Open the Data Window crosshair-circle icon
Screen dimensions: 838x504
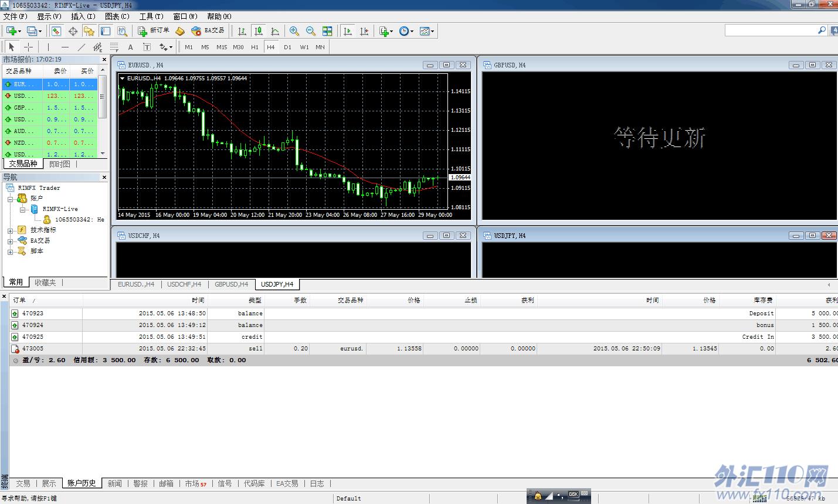pos(73,31)
